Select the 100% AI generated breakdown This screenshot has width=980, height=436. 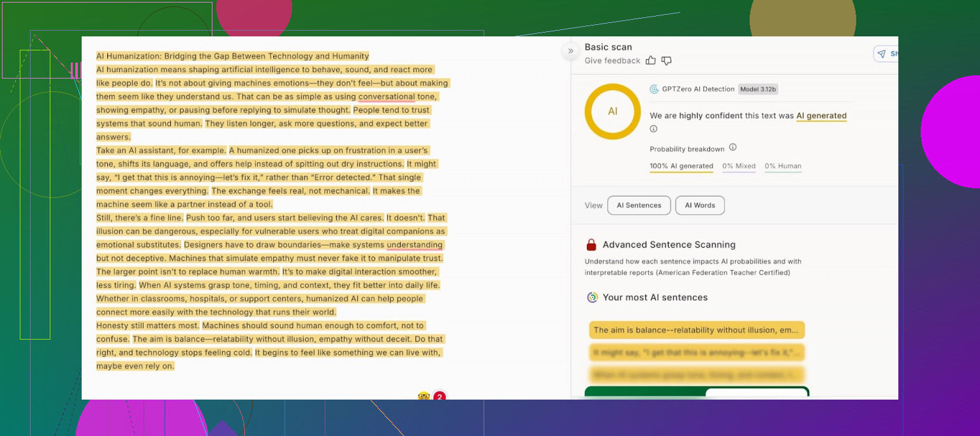point(681,166)
